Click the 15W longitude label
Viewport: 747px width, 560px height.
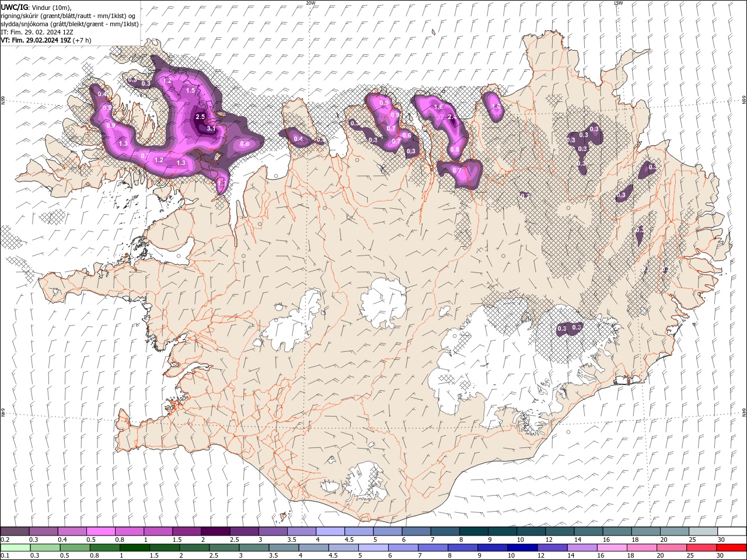pyautogui.click(x=618, y=3)
